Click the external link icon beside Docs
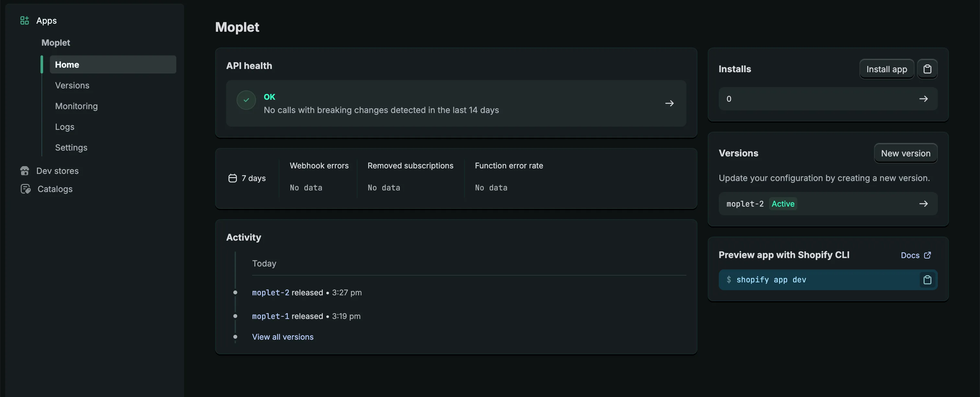Screen dimensions: 980x397 (927, 255)
